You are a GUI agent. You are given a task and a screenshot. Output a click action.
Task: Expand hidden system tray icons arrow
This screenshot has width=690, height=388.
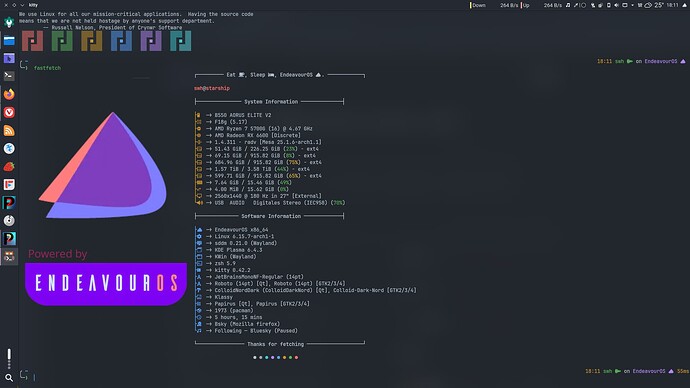[632, 5]
